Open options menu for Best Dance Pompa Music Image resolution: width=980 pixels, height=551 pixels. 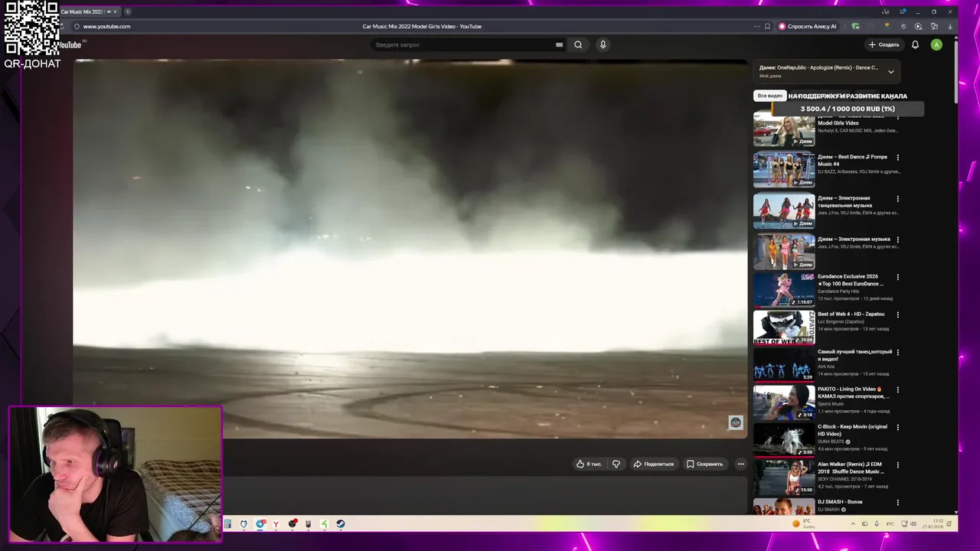tap(898, 158)
